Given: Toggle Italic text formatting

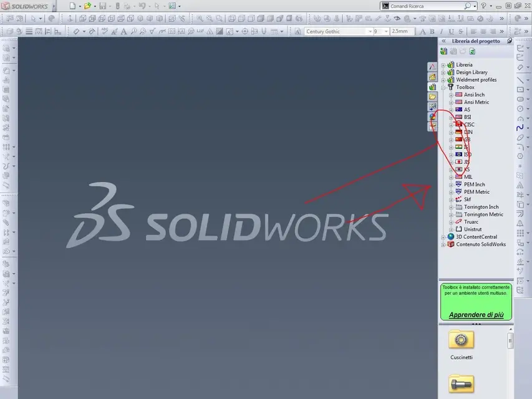Looking at the screenshot, I should click(442, 32).
